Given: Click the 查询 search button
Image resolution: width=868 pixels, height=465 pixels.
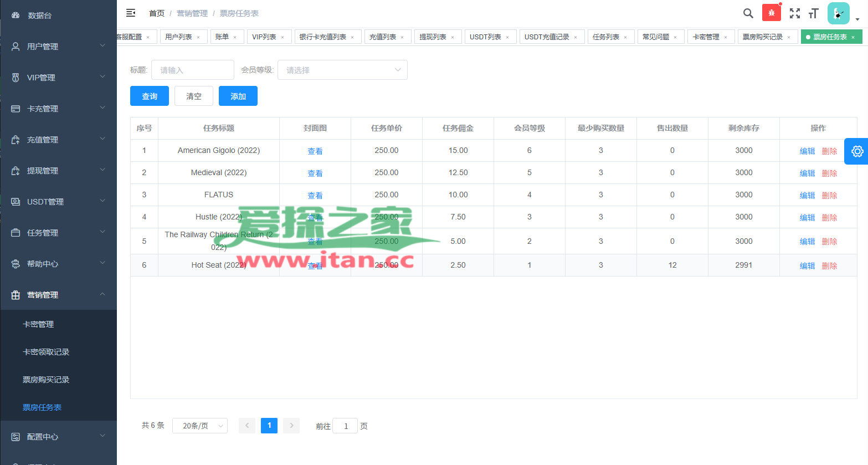Looking at the screenshot, I should 150,96.
